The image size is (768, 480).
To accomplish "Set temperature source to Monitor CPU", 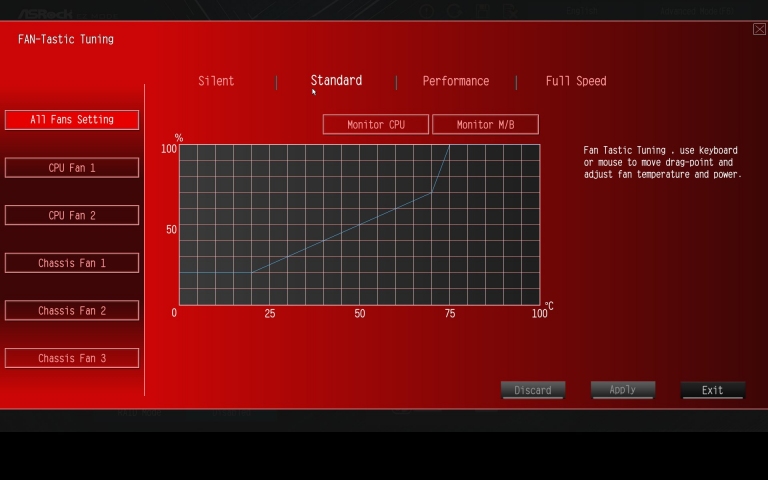I will click(x=376, y=124).
